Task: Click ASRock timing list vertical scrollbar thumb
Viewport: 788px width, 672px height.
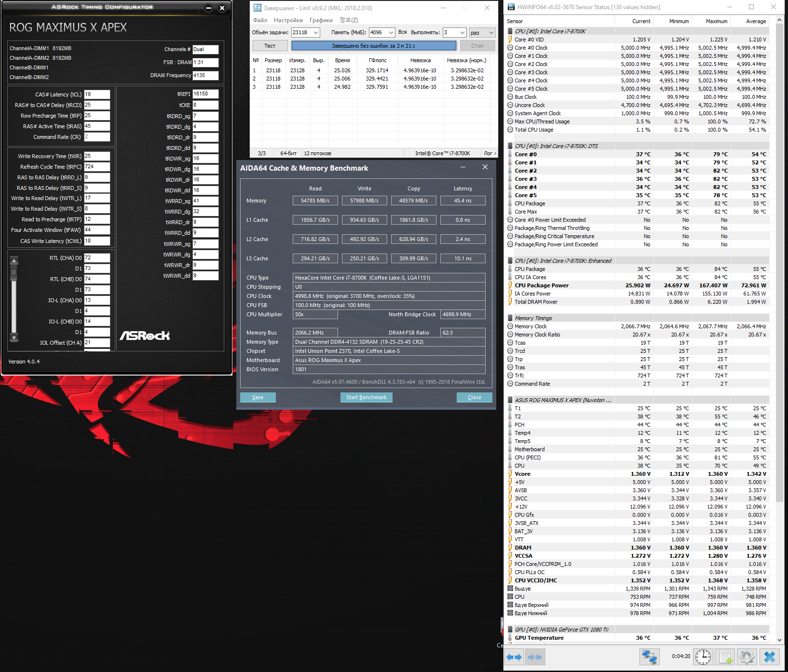Action: pos(14,274)
